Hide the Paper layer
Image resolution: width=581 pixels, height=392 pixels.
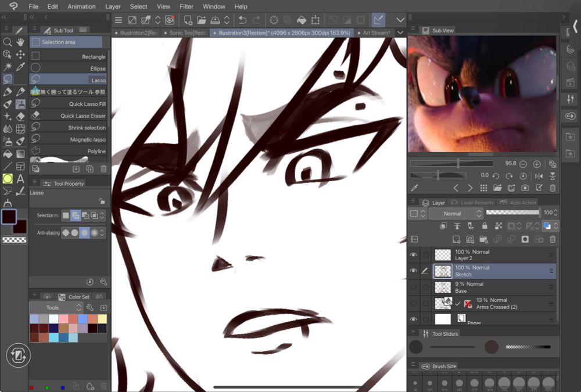point(413,319)
